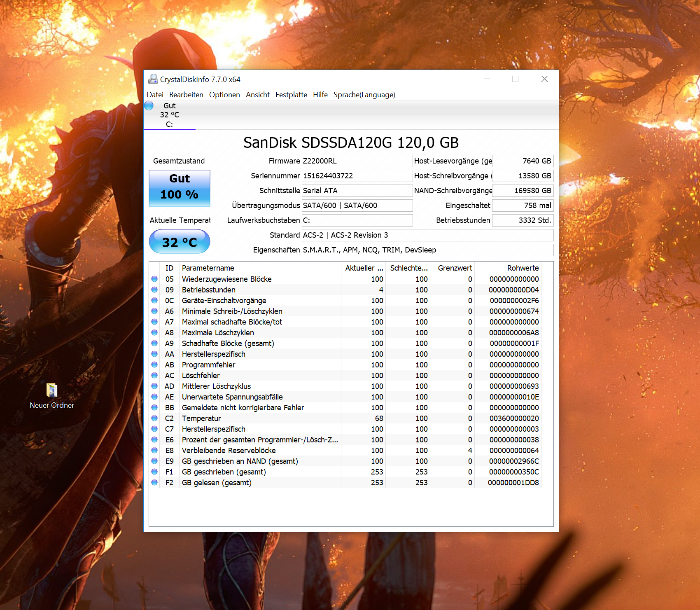Open the Datei menu
Screen dimensions: 700x610
155,95
